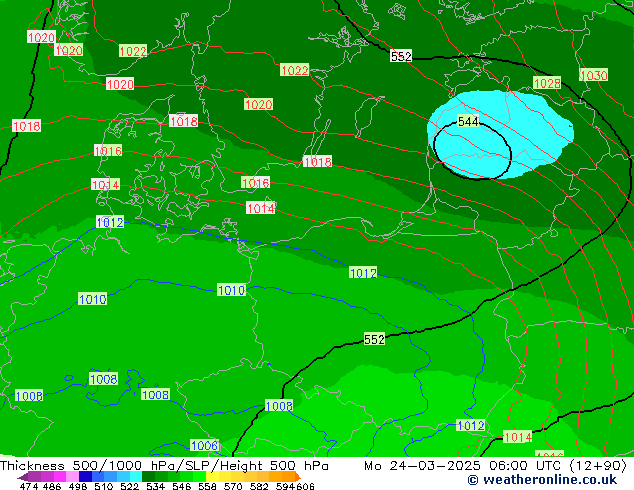
Task: Click the 552 label on light green background
Action: [x=374, y=339]
